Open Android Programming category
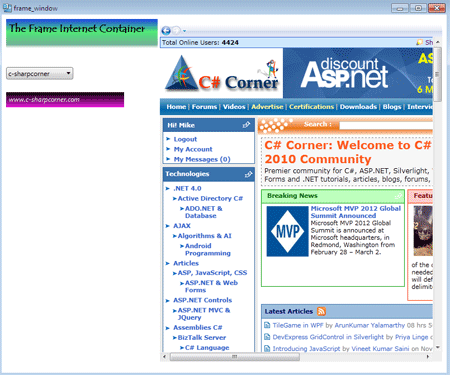This screenshot has width=450, height=375. pyautogui.click(x=208, y=249)
